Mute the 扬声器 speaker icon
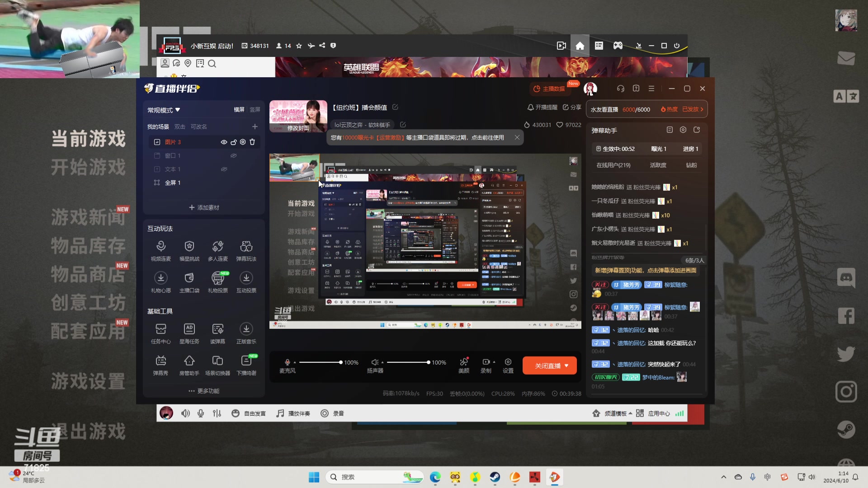868x488 pixels. coord(374,362)
